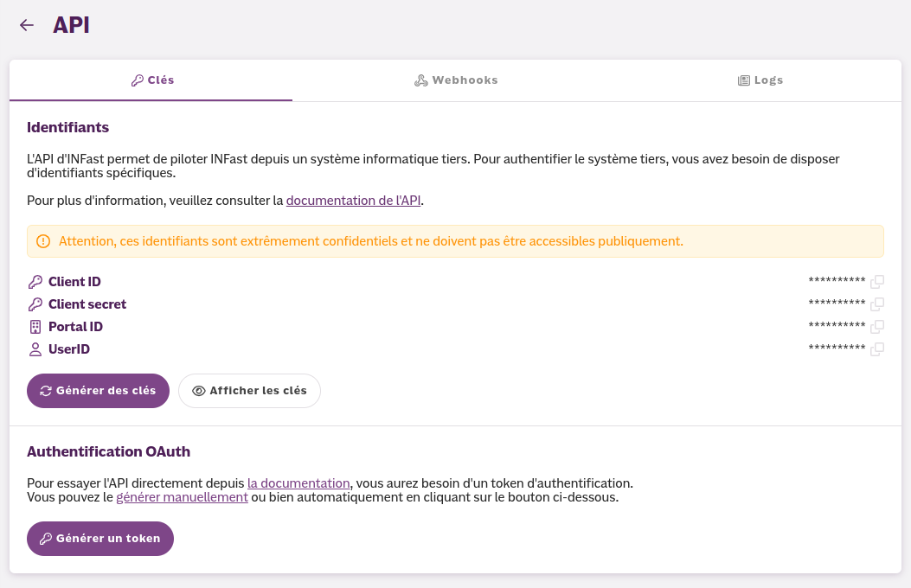Copy the Portal ID value
The width and height of the screenshot is (911, 588).
[x=877, y=327]
